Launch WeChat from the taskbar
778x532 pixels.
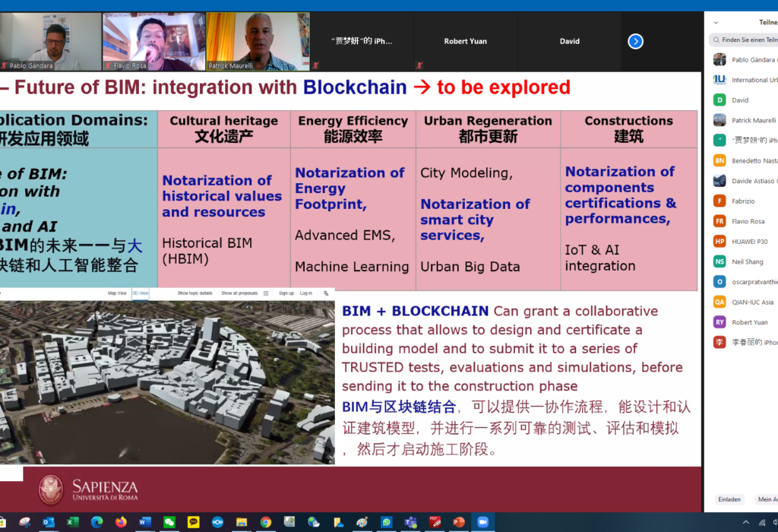(x=168, y=523)
